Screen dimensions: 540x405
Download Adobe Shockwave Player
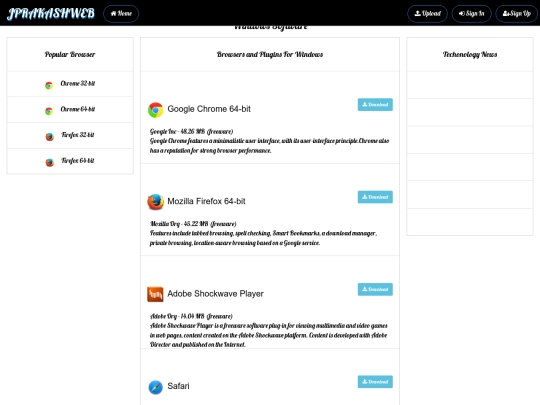click(375, 289)
